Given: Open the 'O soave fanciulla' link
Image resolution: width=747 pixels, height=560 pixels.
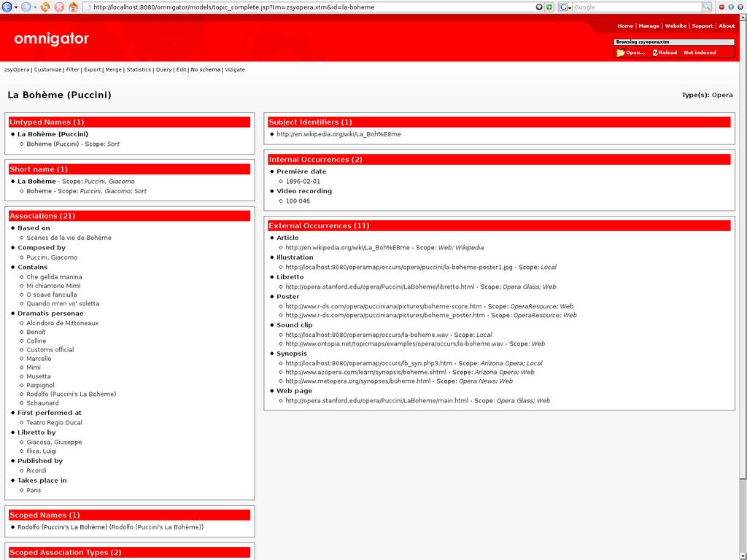Looking at the screenshot, I should click(x=52, y=295).
